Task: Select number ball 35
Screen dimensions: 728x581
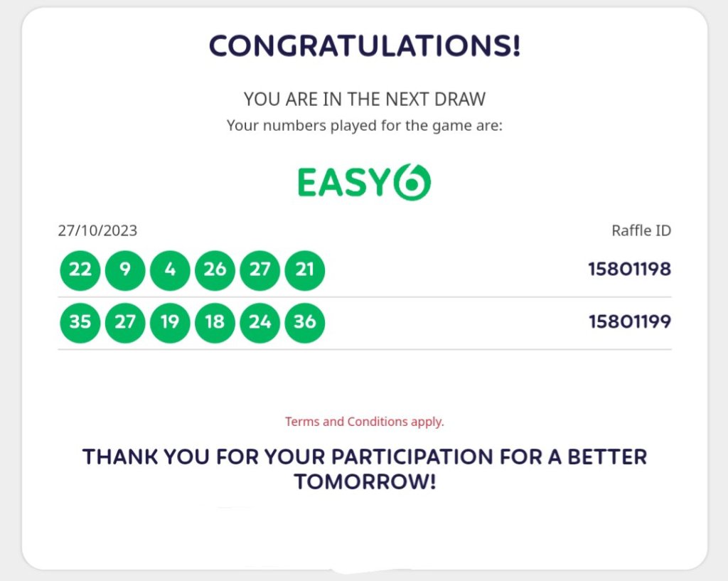Action: 80,322
